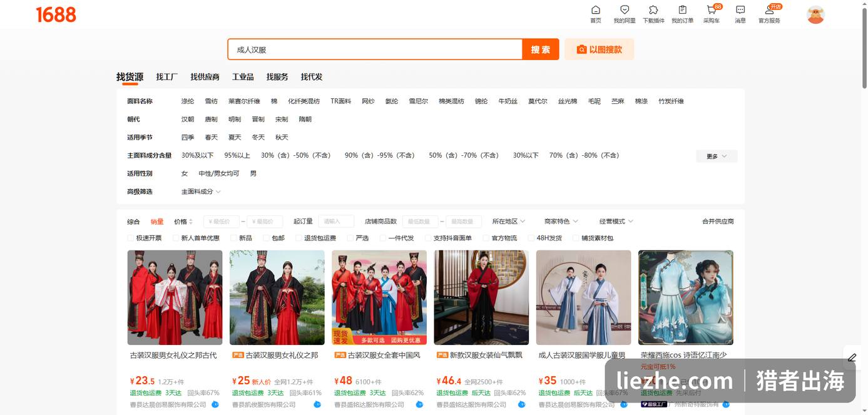The height and width of the screenshot is (415, 868).
Task: Sort results by 综合
Action: [x=133, y=222]
